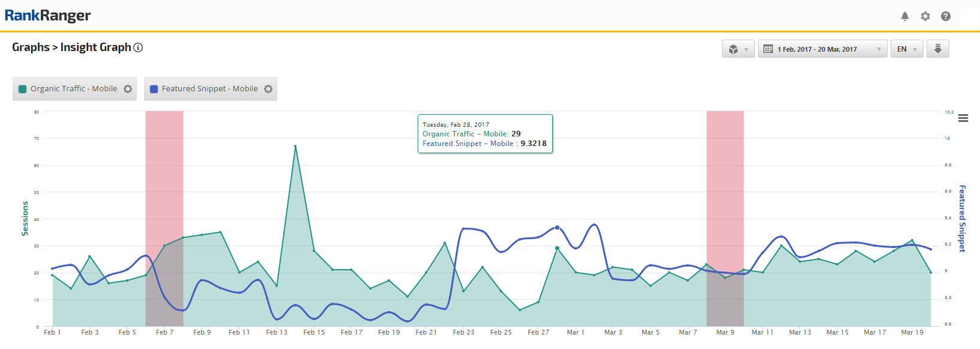980x349 pixels.
Task: Open Featured Snippet - Mobile gear settings
Action: (x=268, y=89)
